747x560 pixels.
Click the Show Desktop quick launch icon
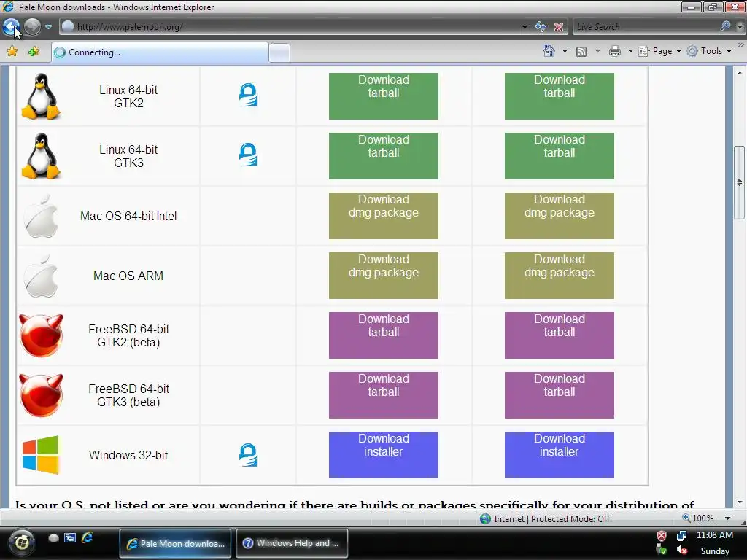coord(53,538)
